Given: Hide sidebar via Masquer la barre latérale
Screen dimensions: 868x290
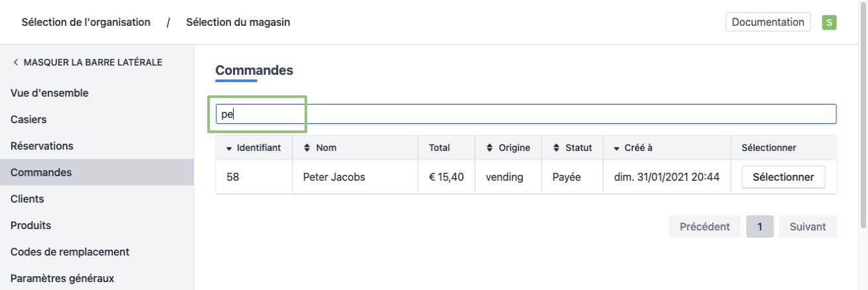Looking at the screenshot, I should tap(87, 62).
